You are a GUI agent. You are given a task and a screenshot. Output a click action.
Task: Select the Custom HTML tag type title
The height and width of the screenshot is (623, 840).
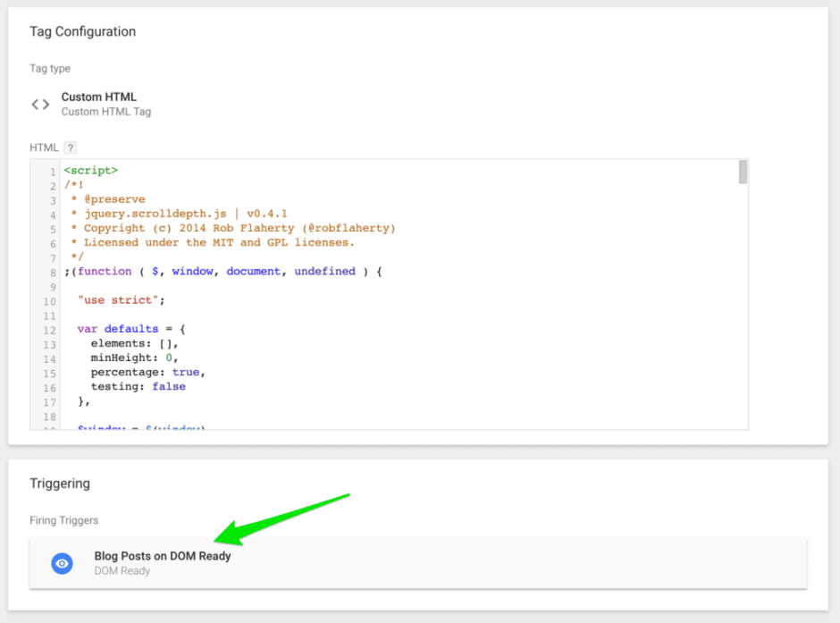(98, 97)
